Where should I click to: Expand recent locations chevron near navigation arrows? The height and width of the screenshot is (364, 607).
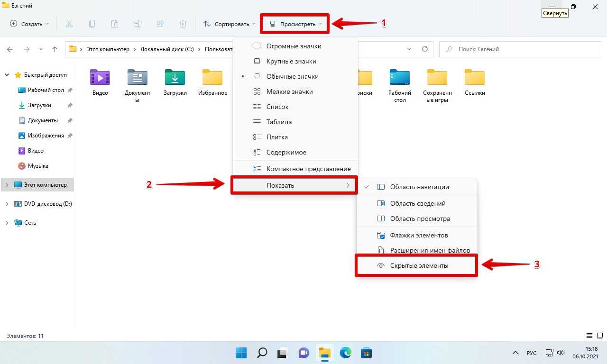(41, 49)
